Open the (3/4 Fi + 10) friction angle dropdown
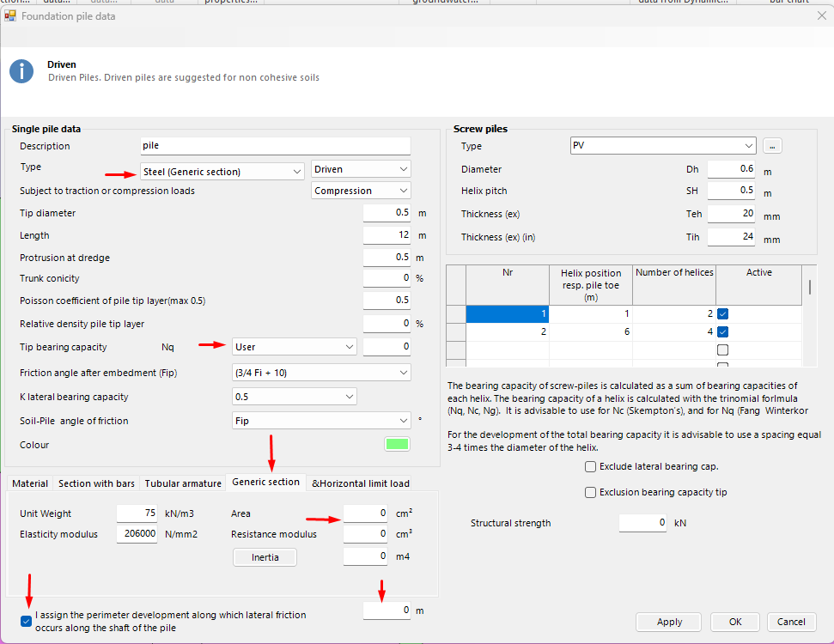834x644 pixels. tap(321, 373)
